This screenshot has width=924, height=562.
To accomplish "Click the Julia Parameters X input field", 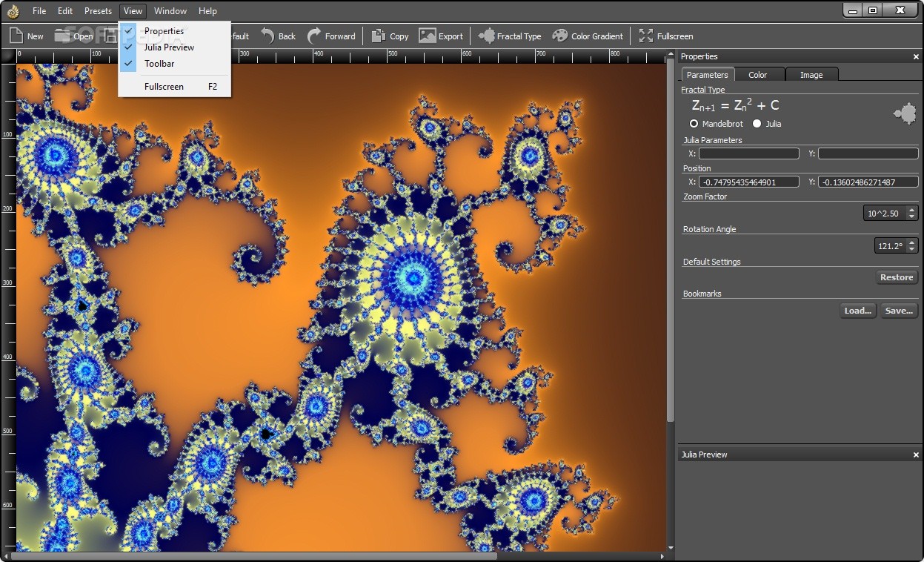I will (x=749, y=153).
